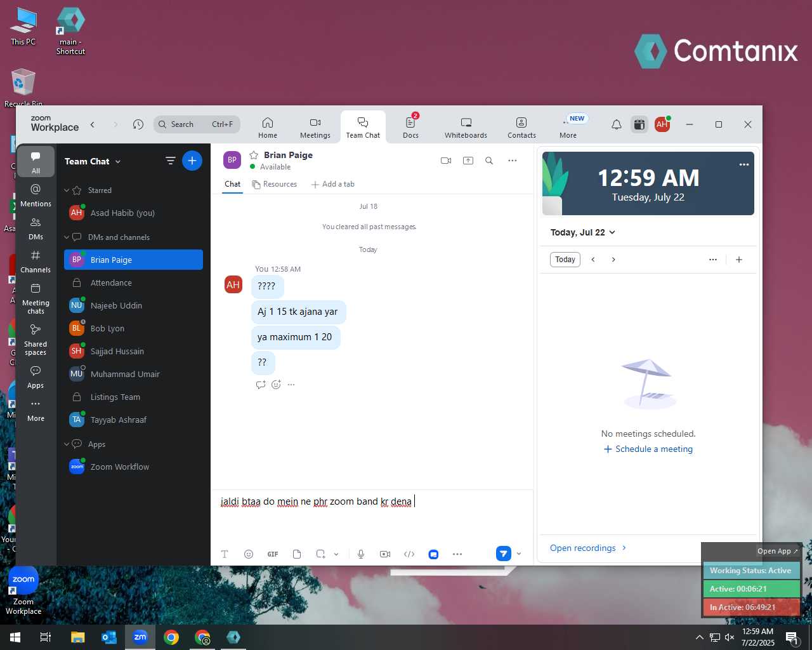The width and height of the screenshot is (812, 650).
Task: Click the Search box
Action: pos(197,124)
